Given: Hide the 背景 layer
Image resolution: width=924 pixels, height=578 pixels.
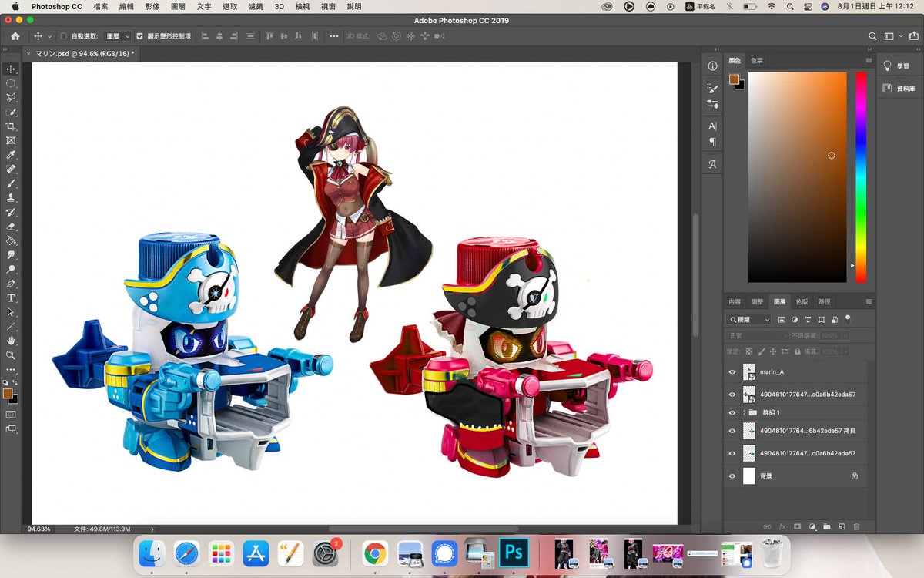Looking at the screenshot, I should pos(732,476).
